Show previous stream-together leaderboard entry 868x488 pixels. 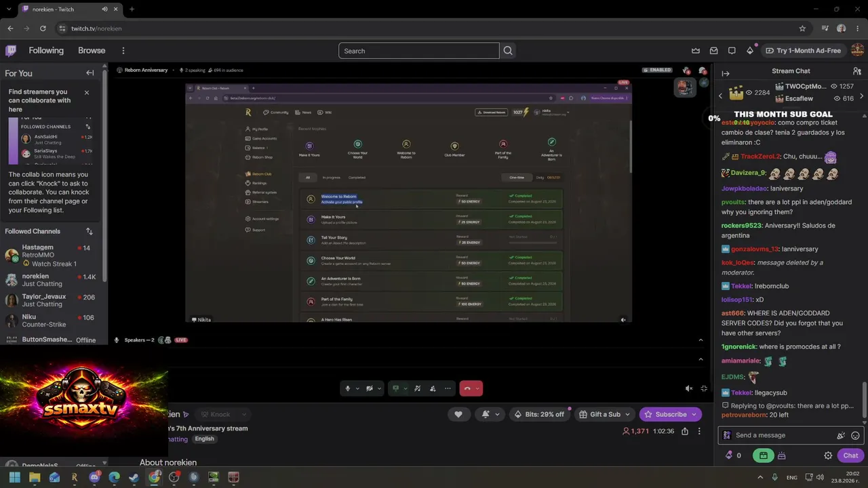[x=720, y=96]
